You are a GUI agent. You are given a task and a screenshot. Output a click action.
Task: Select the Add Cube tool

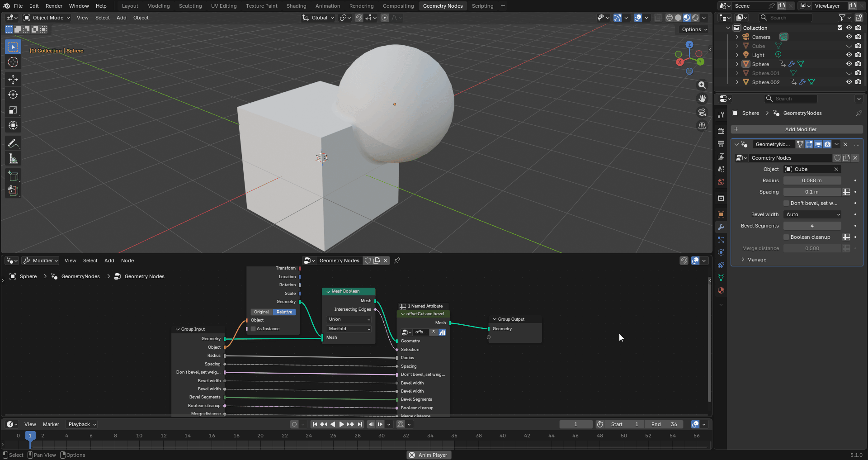[x=13, y=176]
